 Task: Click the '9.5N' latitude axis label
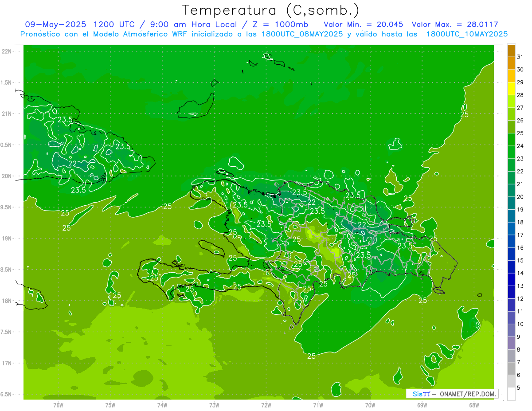(x=6, y=207)
